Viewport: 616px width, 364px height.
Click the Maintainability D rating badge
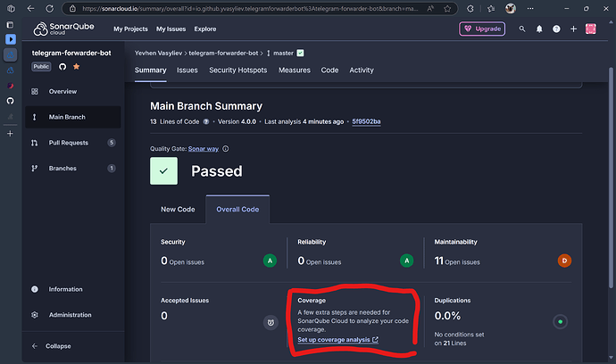(x=564, y=261)
